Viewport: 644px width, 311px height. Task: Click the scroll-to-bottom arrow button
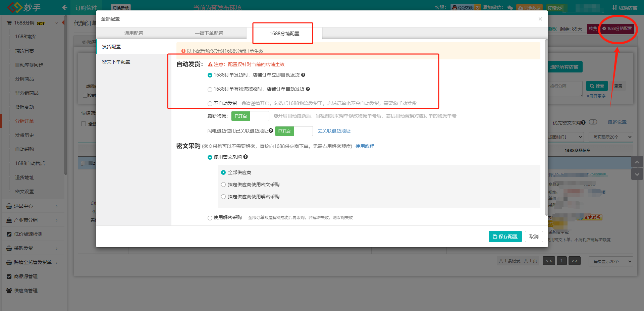pyautogui.click(x=637, y=174)
